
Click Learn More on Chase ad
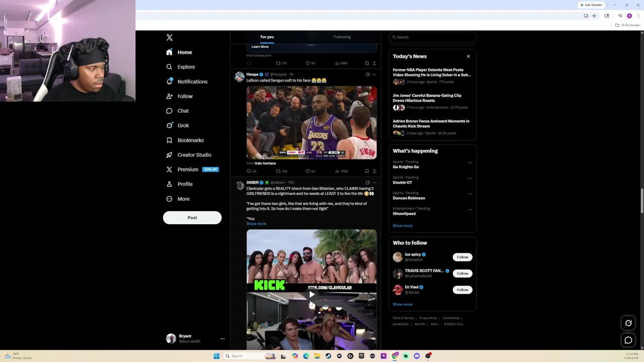click(260, 47)
